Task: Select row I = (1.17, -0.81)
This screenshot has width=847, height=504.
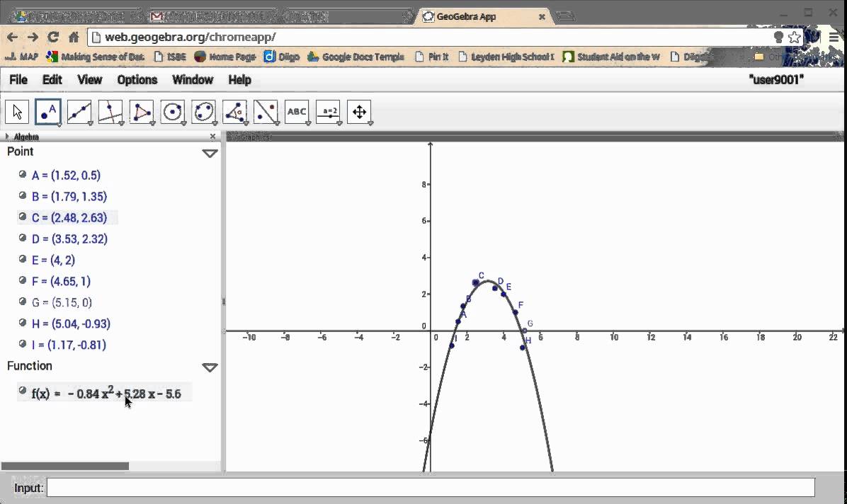Action: pos(69,345)
